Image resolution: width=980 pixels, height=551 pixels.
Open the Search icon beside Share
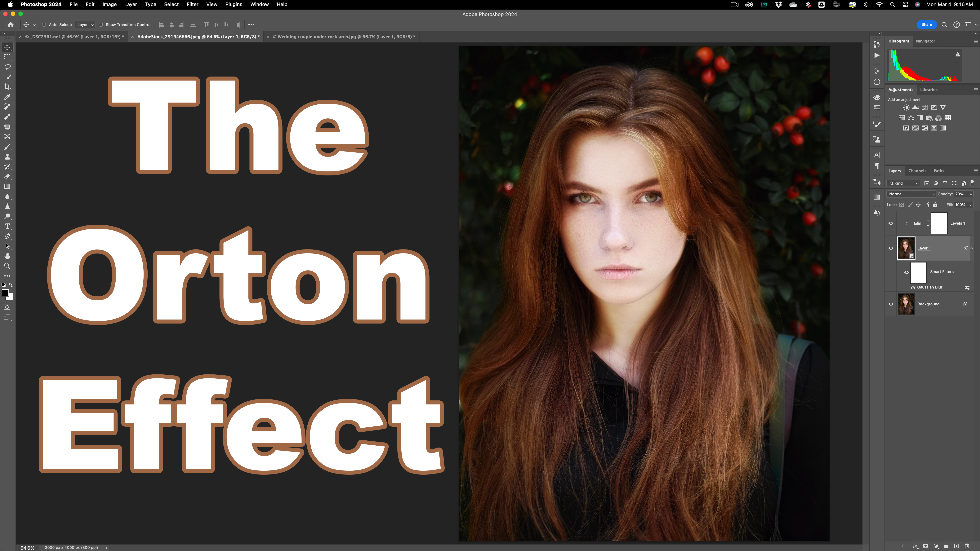point(944,25)
